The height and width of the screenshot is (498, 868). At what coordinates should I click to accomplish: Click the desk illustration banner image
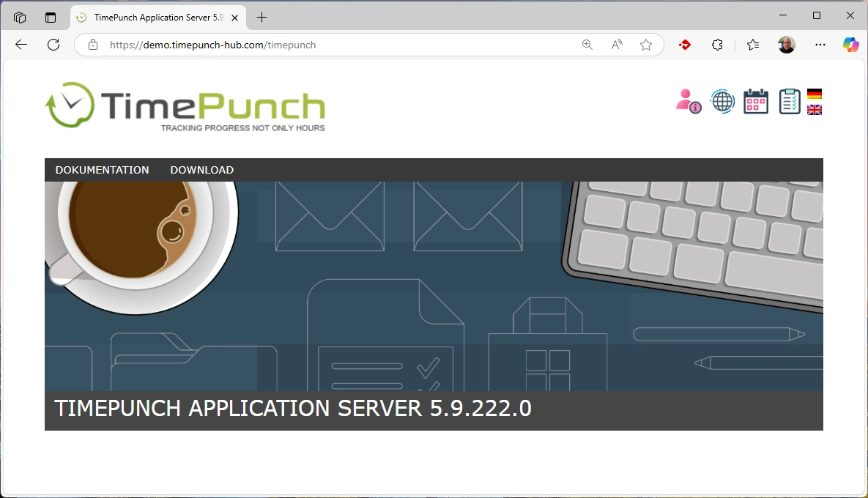[x=434, y=286]
